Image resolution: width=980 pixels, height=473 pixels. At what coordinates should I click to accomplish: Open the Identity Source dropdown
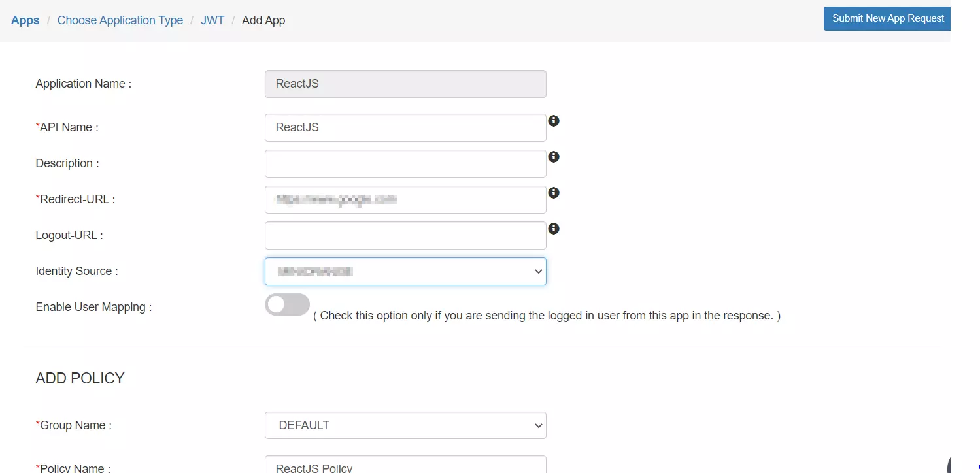405,270
